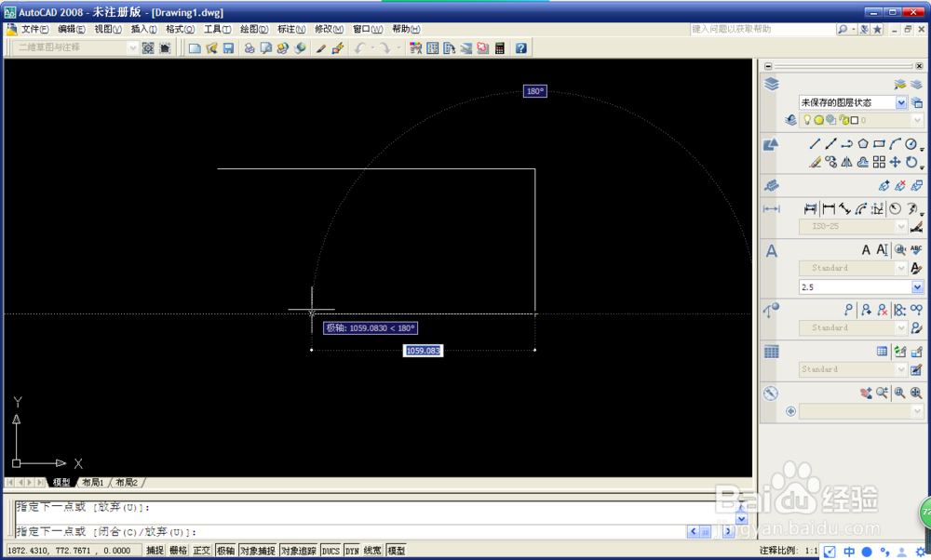Click the 模型 status bar button
Image resolution: width=931 pixels, height=560 pixels.
[x=396, y=551]
